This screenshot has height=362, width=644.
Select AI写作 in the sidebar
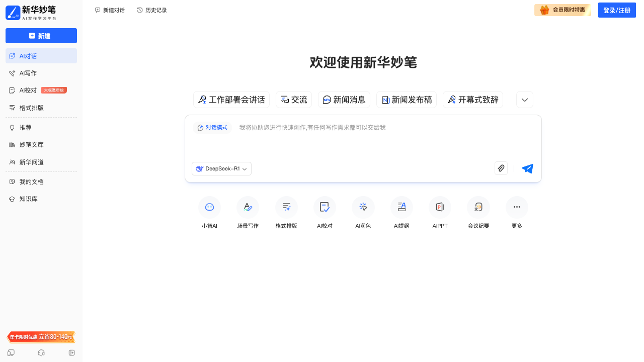pyautogui.click(x=28, y=73)
